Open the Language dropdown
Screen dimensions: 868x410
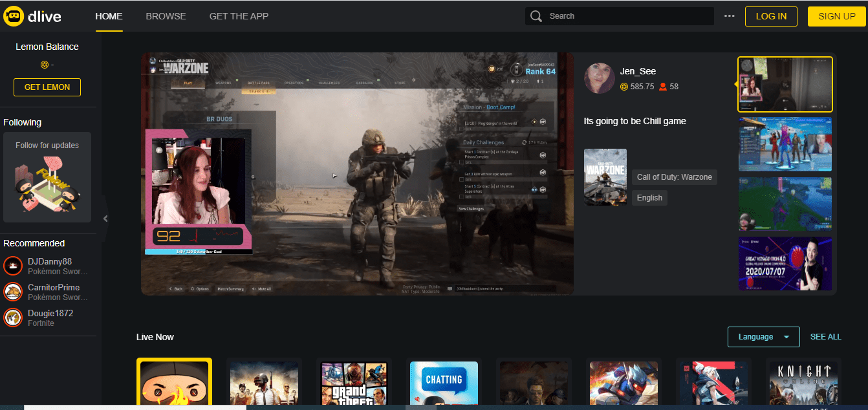[x=763, y=337]
